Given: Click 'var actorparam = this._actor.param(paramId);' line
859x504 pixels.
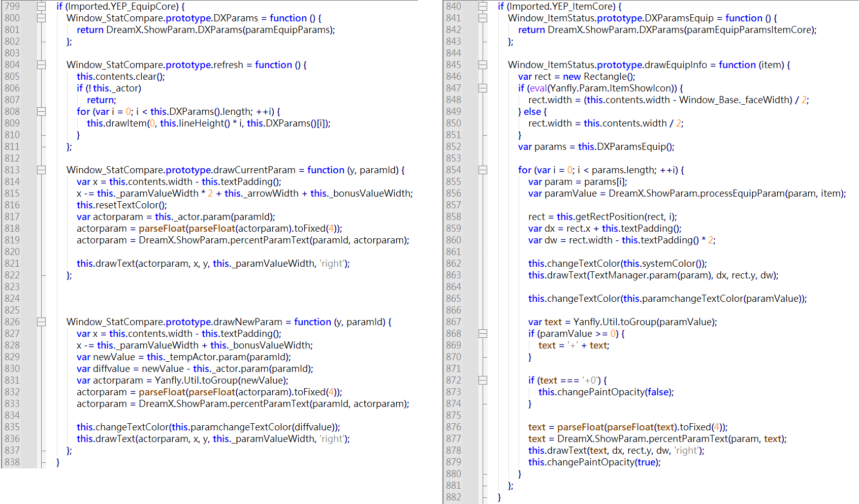Looking at the screenshot, I should click(176, 217).
